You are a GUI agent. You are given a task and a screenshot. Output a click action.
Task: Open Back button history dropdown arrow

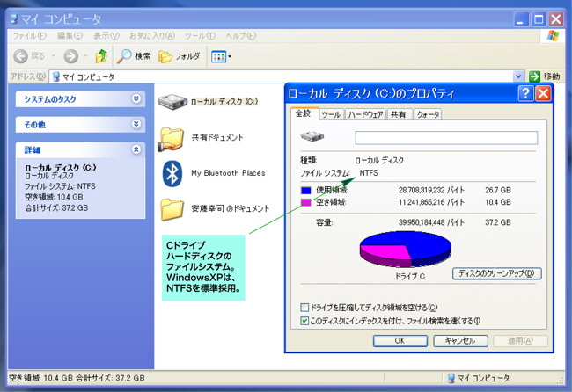54,56
